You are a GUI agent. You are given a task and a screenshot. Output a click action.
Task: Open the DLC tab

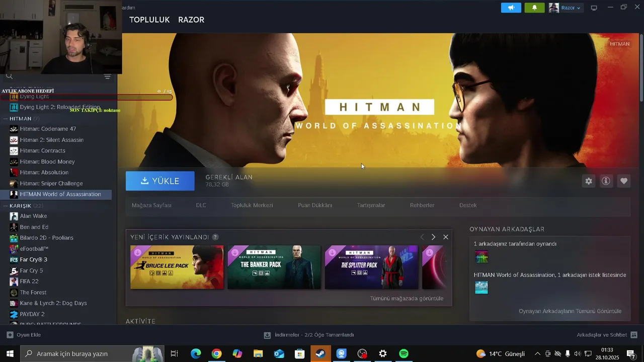201,205
